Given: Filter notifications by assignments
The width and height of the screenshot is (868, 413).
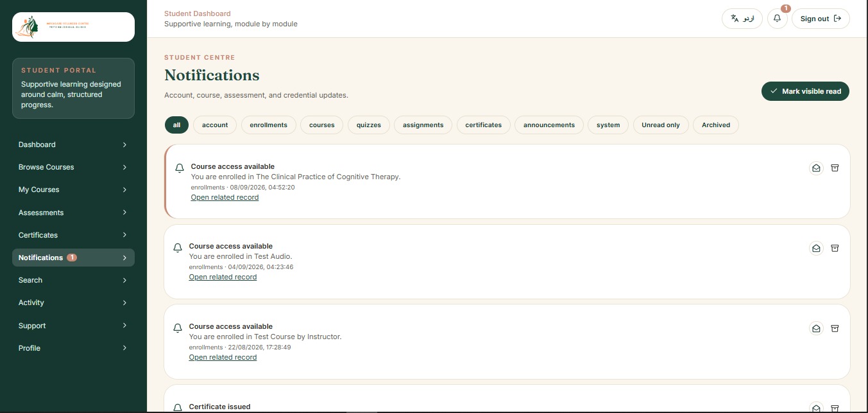Looking at the screenshot, I should [423, 125].
